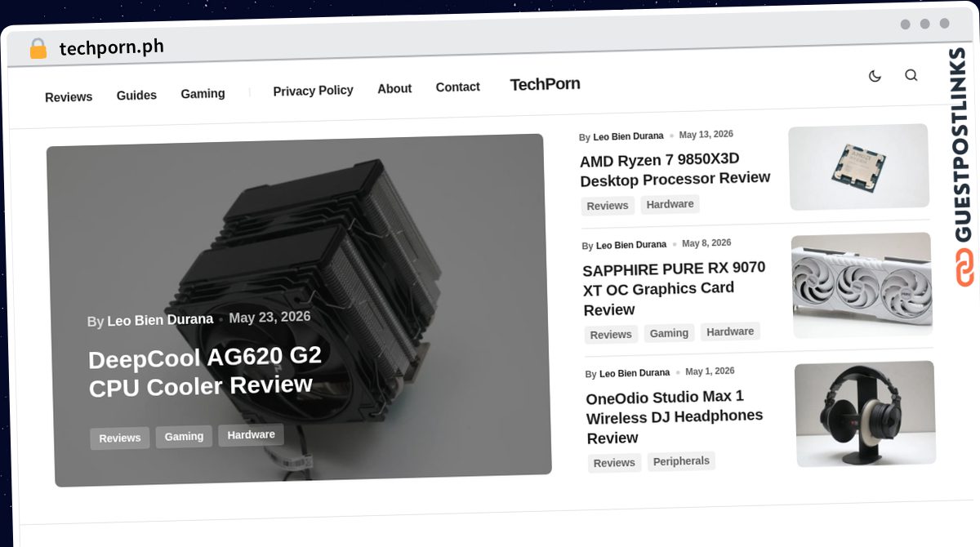This screenshot has height=547, width=980.
Task: Click Hardware tag under AMD Ryzen article
Action: tap(670, 204)
